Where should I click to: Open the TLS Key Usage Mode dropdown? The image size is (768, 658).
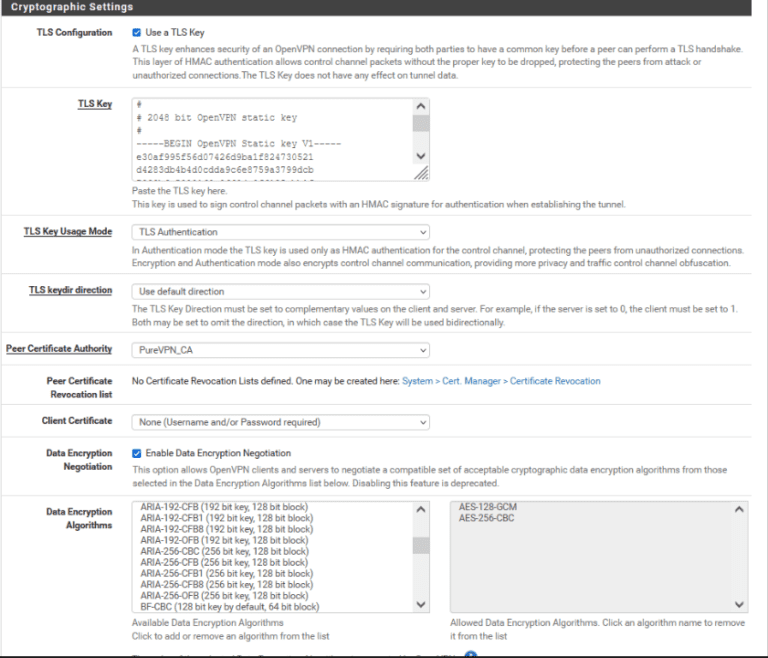tap(280, 232)
